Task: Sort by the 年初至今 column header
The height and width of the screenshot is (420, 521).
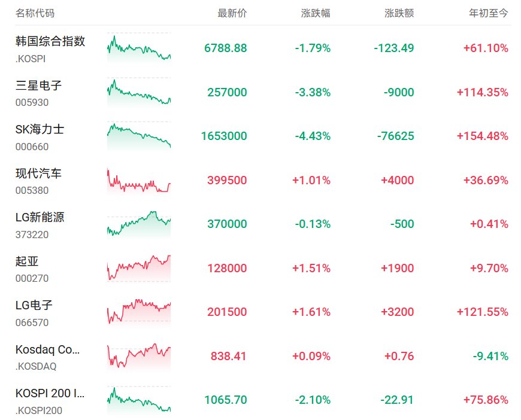Action: [489, 13]
